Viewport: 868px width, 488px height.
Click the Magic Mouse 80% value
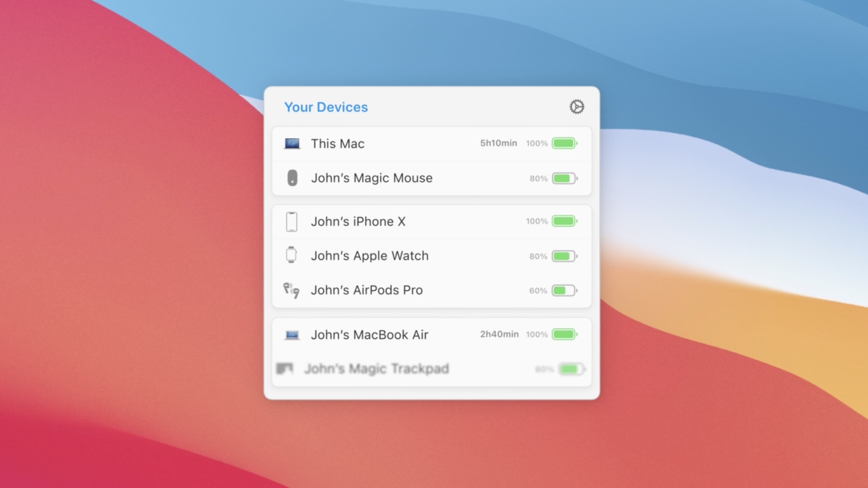[x=539, y=178]
